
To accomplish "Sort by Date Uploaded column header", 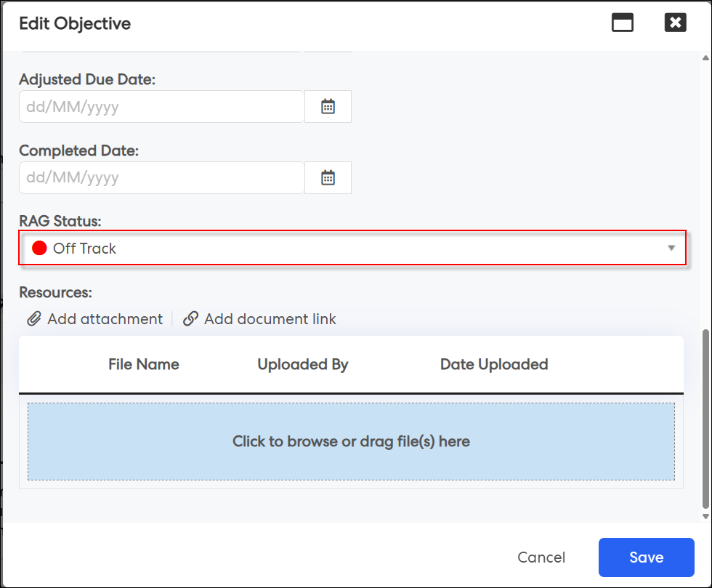I will click(x=494, y=364).
